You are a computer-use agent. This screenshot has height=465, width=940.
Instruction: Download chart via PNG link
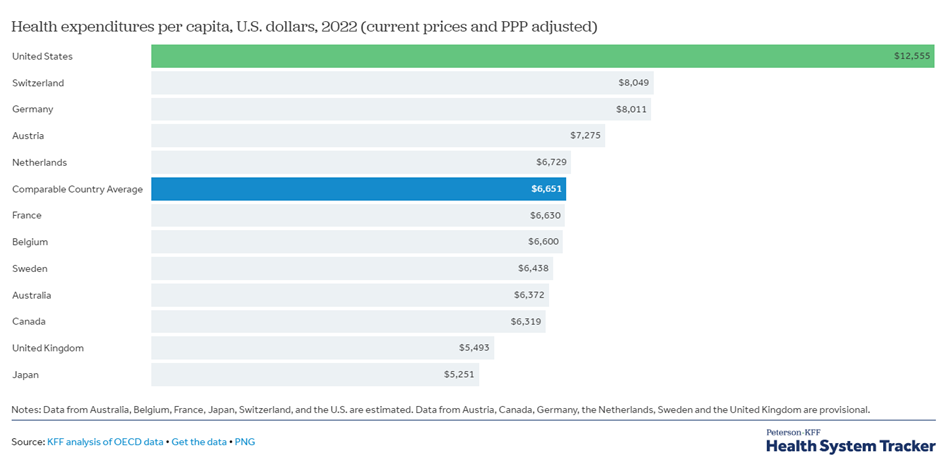click(245, 441)
